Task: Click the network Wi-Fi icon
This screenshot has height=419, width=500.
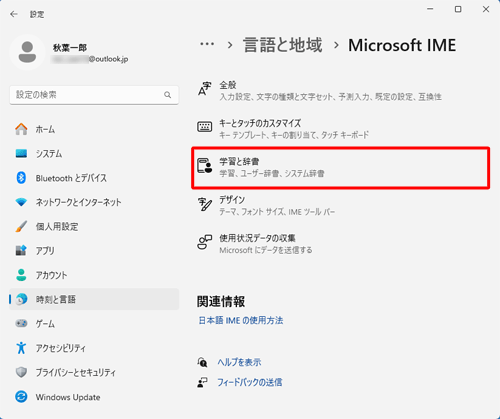Action: (x=21, y=202)
